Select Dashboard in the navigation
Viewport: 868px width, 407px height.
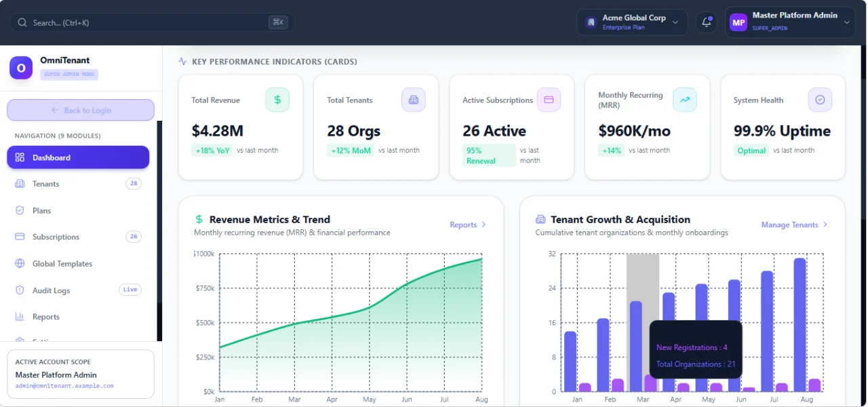pos(78,157)
